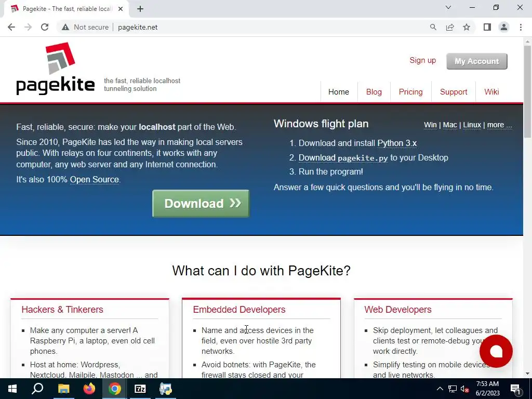The image size is (532, 399).
Task: Click Web Developers heading
Action: click(397, 310)
